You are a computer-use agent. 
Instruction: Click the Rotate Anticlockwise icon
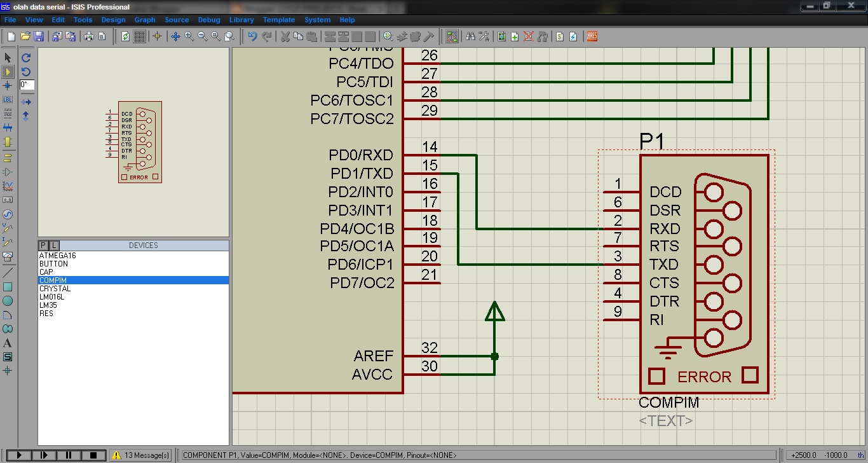tap(25, 71)
